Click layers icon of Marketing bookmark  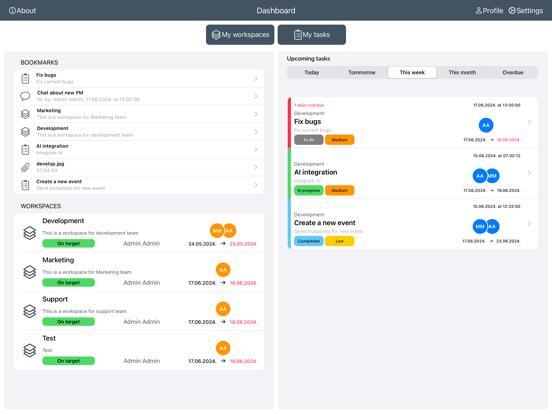point(25,114)
